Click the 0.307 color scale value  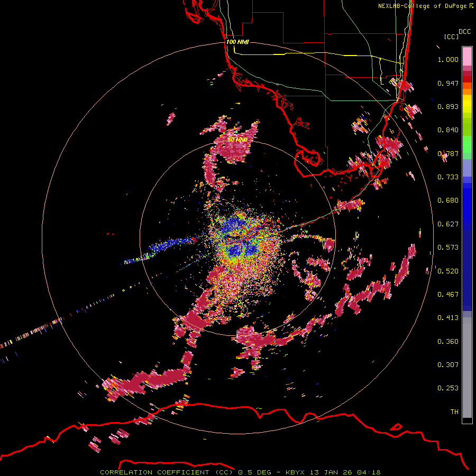[x=448, y=365]
